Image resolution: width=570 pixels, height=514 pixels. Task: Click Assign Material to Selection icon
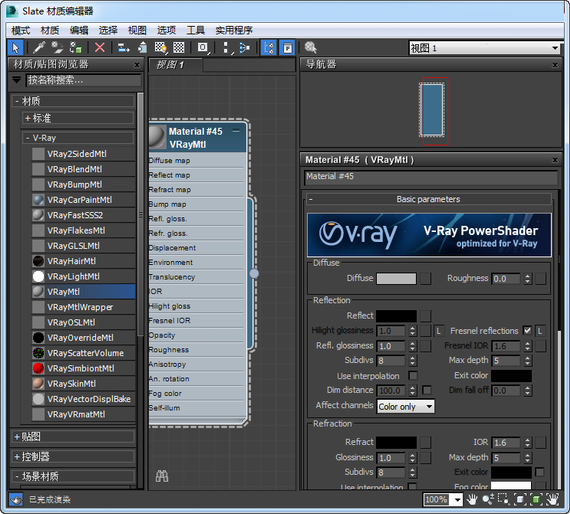coord(76,48)
